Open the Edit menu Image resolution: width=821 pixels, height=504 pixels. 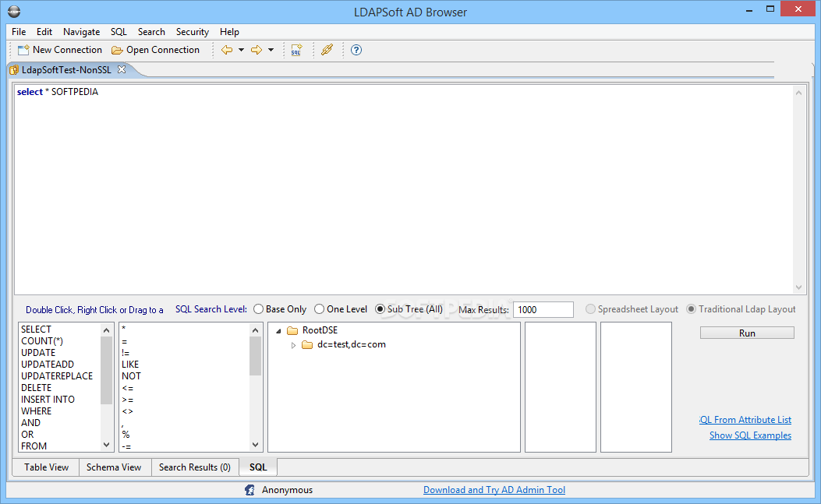click(x=44, y=32)
